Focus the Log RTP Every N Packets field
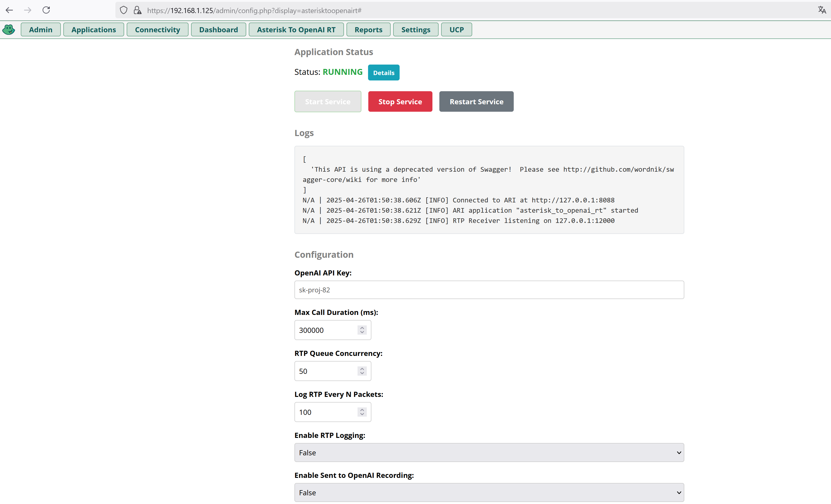 click(333, 412)
